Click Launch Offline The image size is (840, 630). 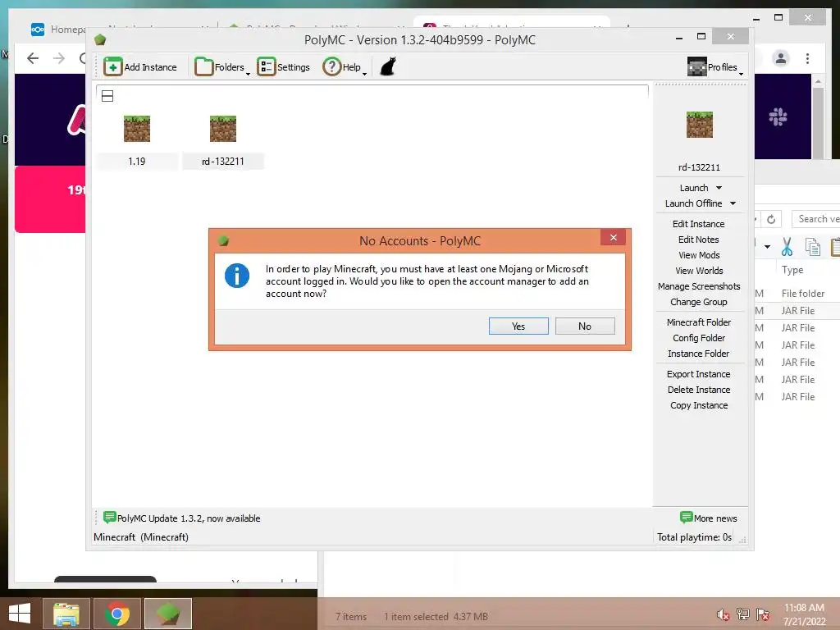coord(693,203)
